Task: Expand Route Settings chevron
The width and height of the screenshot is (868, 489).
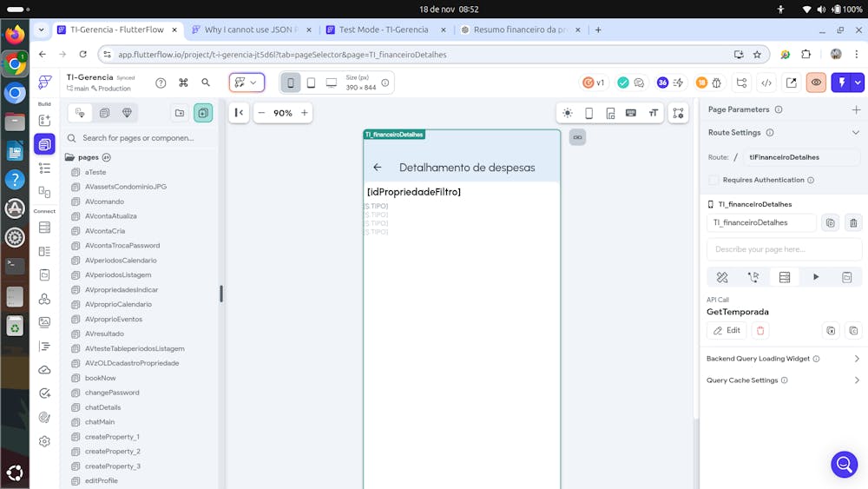Action: pyautogui.click(x=855, y=133)
